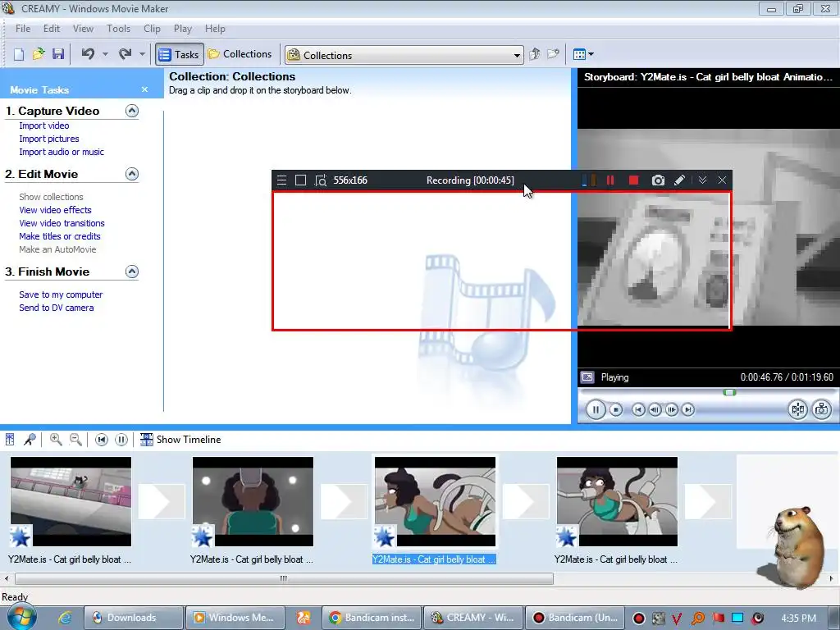Save project using the floppy disk icon

(x=58, y=54)
